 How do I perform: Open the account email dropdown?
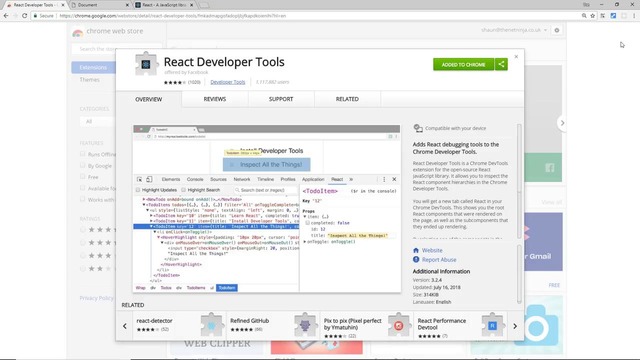pos(514,30)
